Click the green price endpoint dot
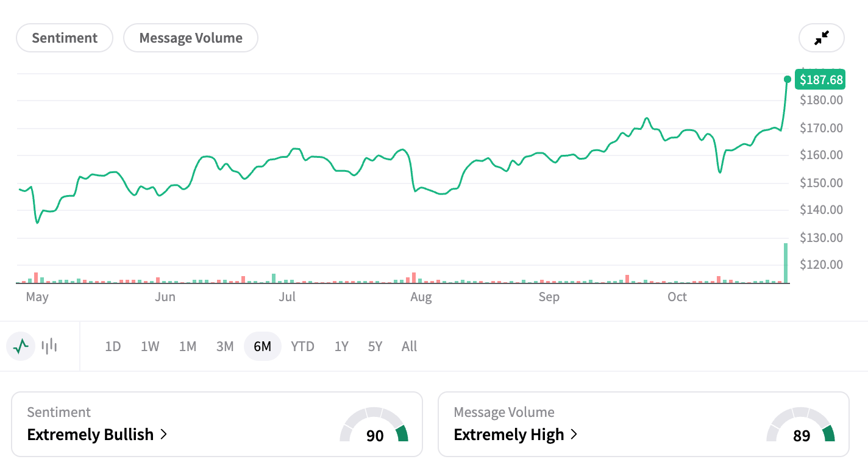Viewport: 868px width, 473px height. tap(788, 79)
